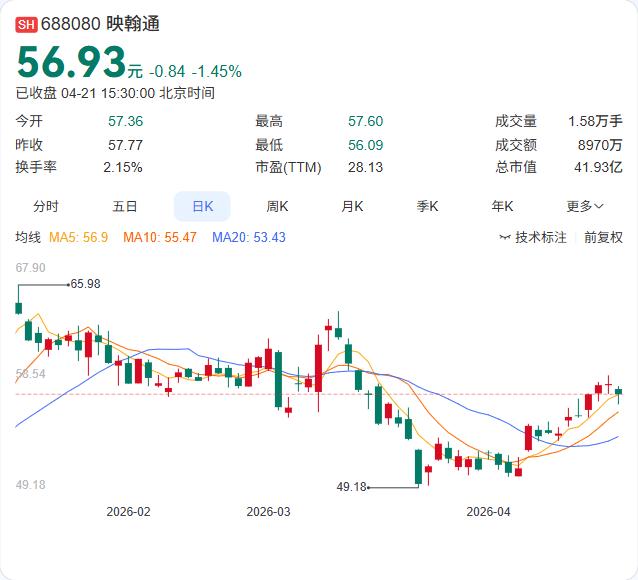Click the MA10: 55.47 indicator label
This screenshot has height=580, width=638.
point(160,237)
